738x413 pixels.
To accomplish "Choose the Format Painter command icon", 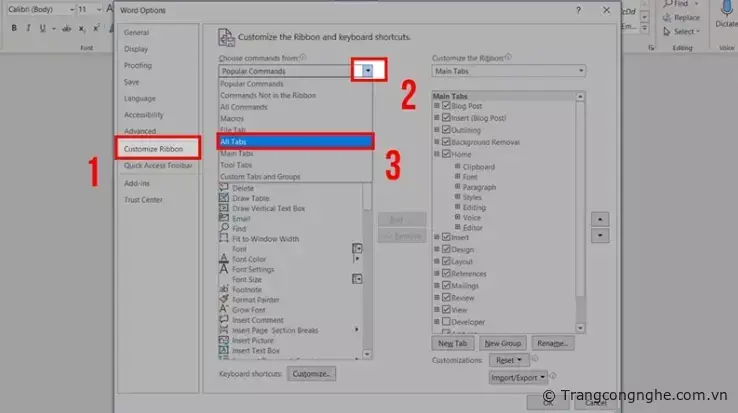I will tap(224, 300).
